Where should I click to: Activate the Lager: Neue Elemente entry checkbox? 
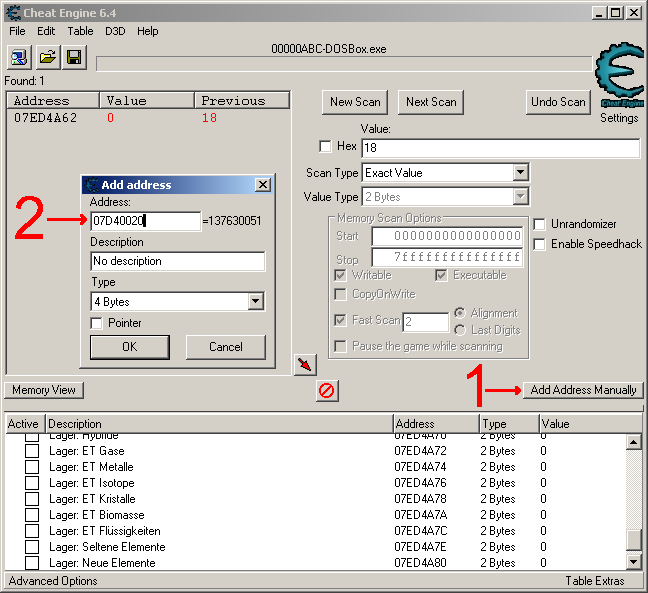(x=32, y=563)
